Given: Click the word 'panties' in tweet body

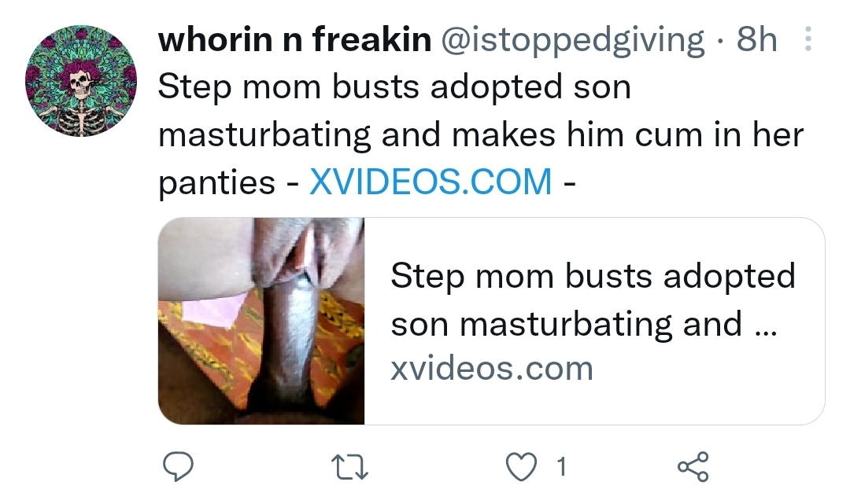Looking at the screenshot, I should tap(217, 183).
